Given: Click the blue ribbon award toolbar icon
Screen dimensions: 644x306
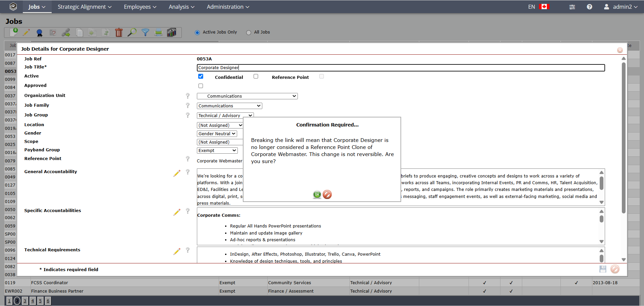Looking at the screenshot, I should 39,33.
